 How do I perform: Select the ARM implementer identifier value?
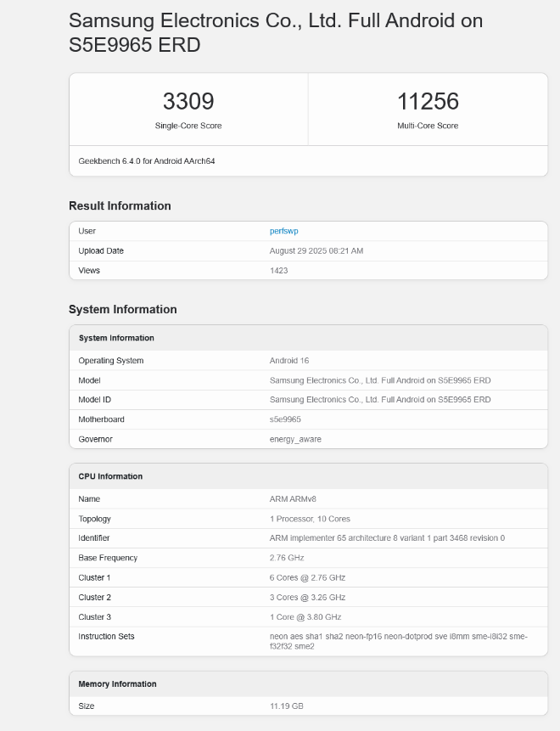pos(387,538)
